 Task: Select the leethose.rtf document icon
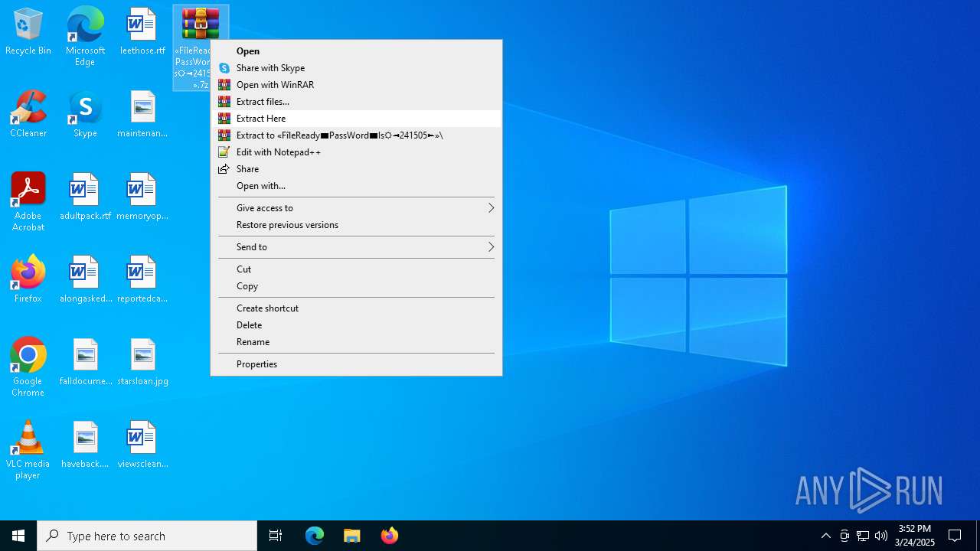(142, 32)
